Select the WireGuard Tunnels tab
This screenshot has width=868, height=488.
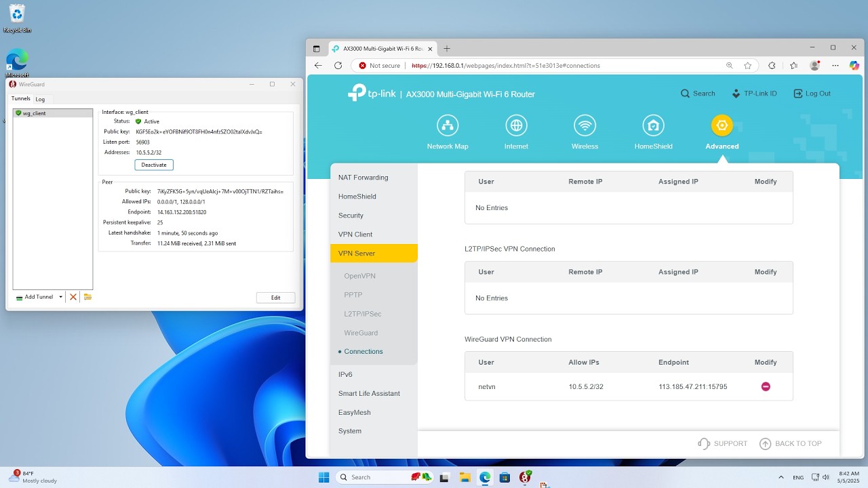pyautogui.click(x=21, y=98)
